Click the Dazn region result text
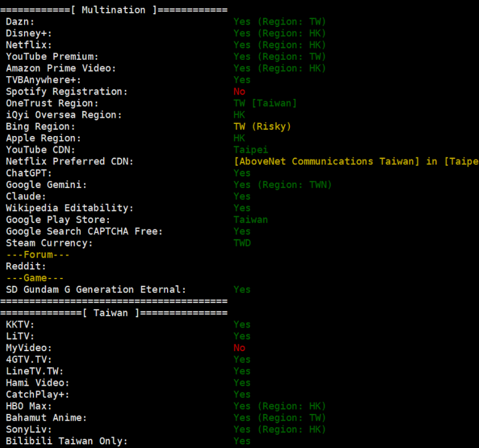The height and width of the screenshot is (448, 479). (x=280, y=22)
